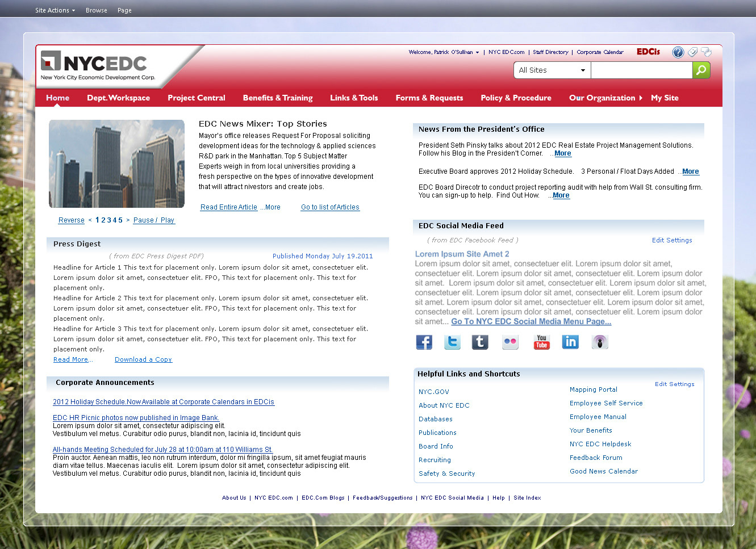Click Go to list of Articles link

coord(330,207)
